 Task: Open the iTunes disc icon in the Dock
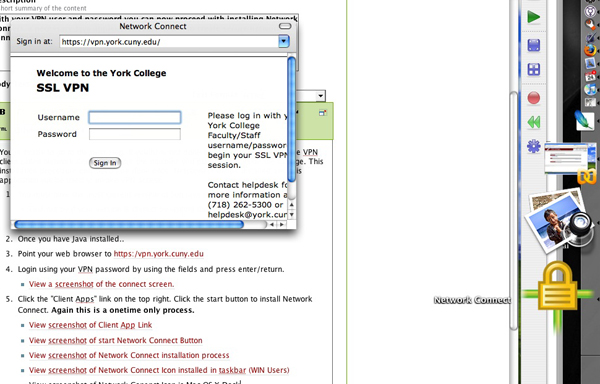(590, 89)
